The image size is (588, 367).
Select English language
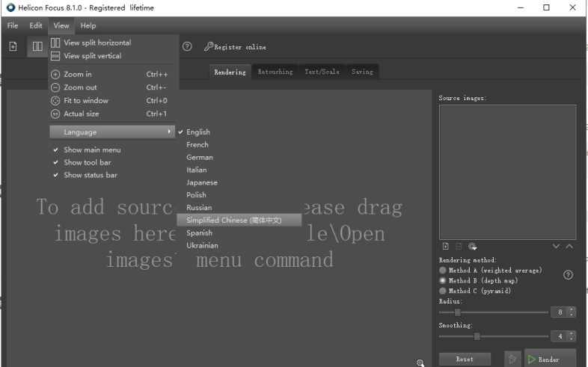(239, 132)
